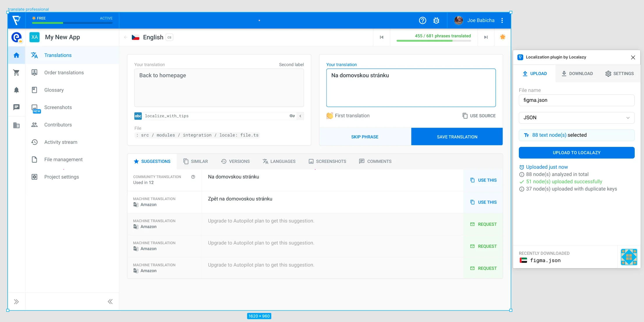
Task: Click the shopping cart sidebar icon
Action: tap(16, 73)
